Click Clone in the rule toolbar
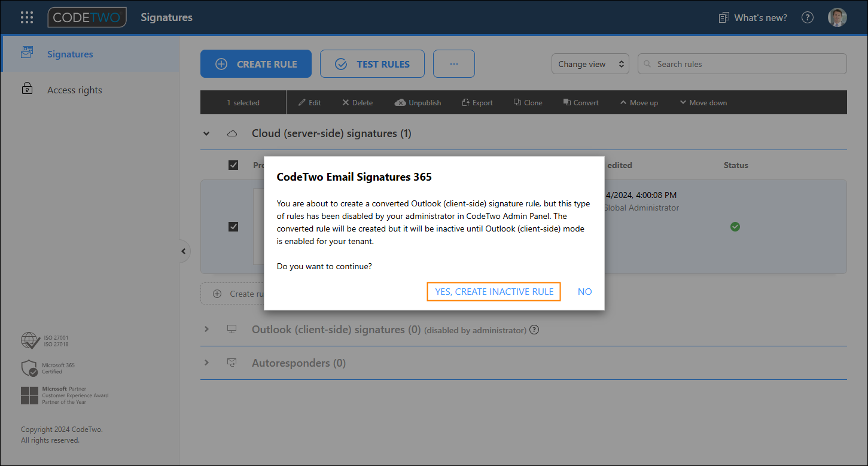868x466 pixels. (x=528, y=103)
